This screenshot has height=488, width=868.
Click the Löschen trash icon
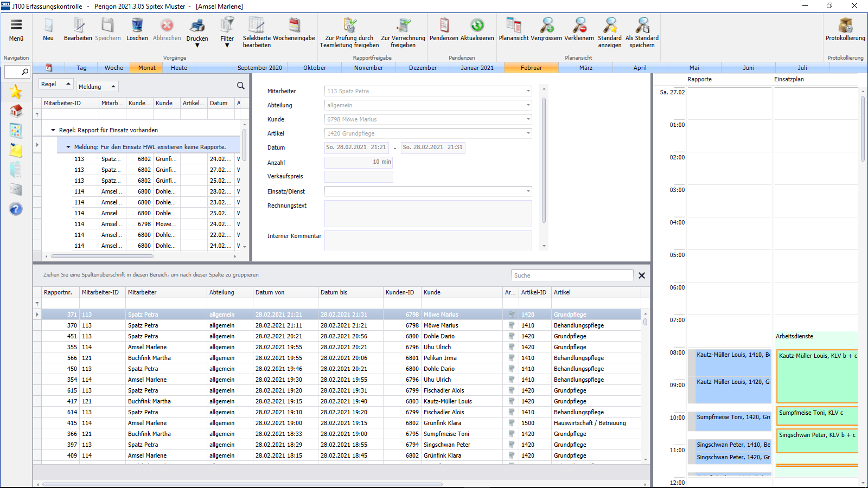tap(137, 26)
